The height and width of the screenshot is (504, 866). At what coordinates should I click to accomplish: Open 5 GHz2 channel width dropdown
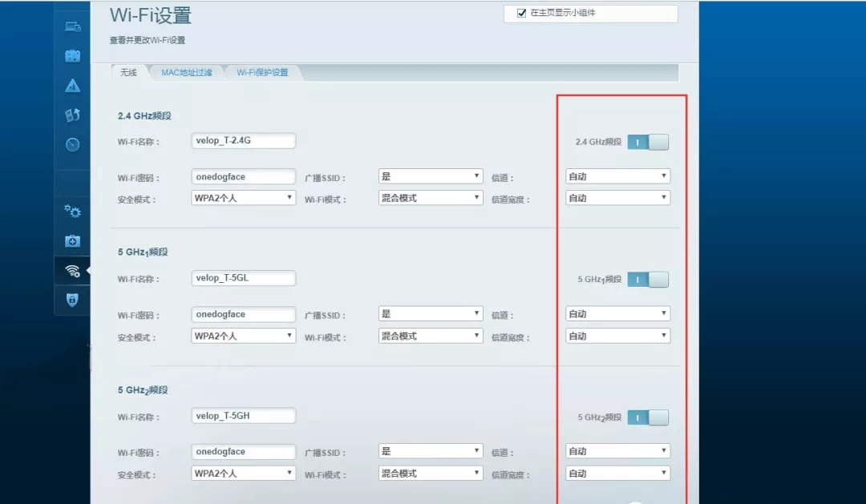[617, 474]
